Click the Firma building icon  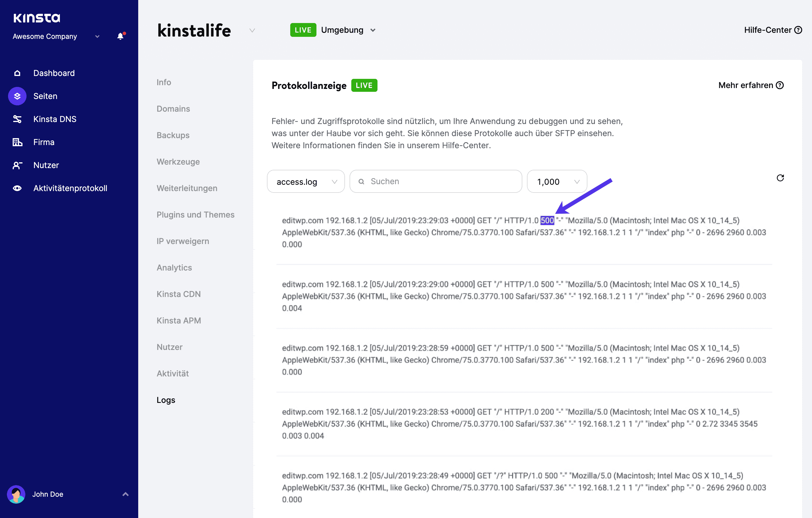coord(17,142)
